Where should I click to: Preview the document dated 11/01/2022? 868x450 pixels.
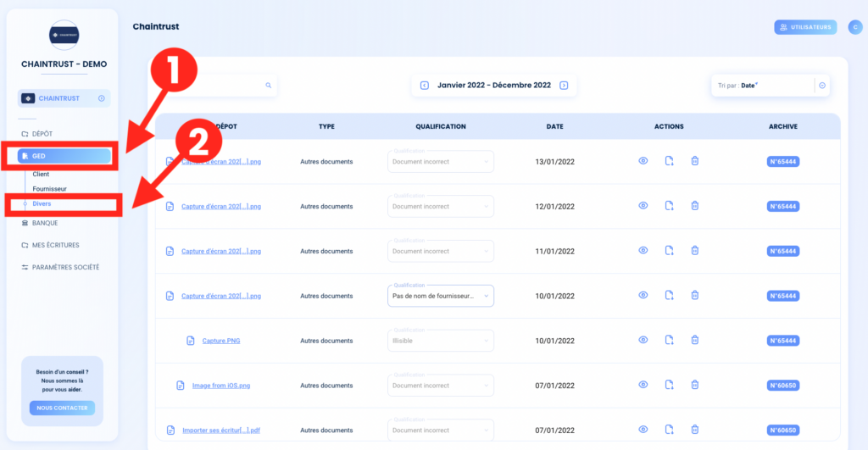pyautogui.click(x=643, y=251)
